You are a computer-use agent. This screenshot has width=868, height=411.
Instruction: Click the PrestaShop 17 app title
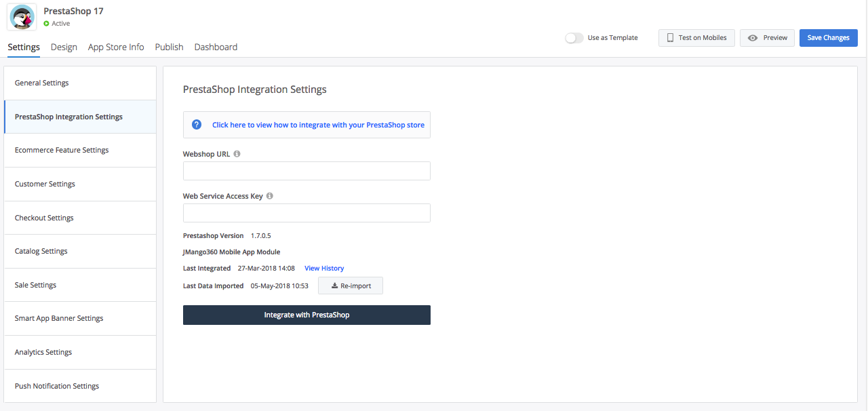(73, 11)
